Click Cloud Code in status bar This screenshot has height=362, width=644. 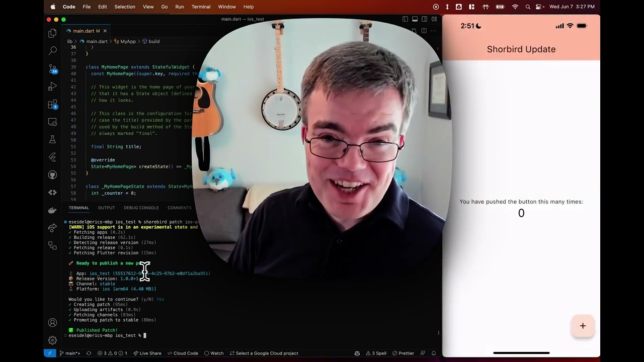click(182, 353)
